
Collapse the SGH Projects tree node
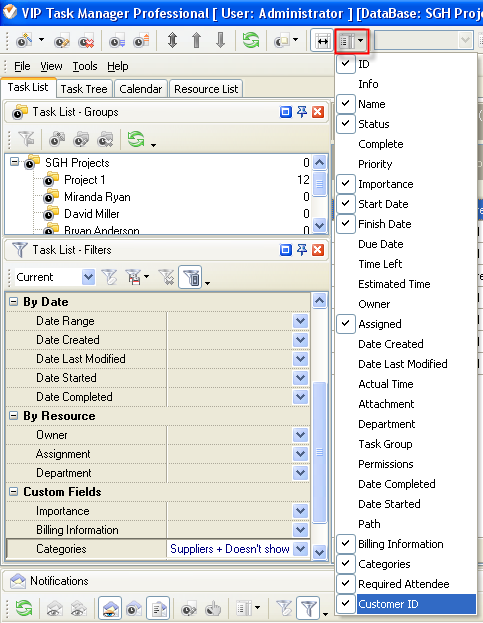coord(14,162)
